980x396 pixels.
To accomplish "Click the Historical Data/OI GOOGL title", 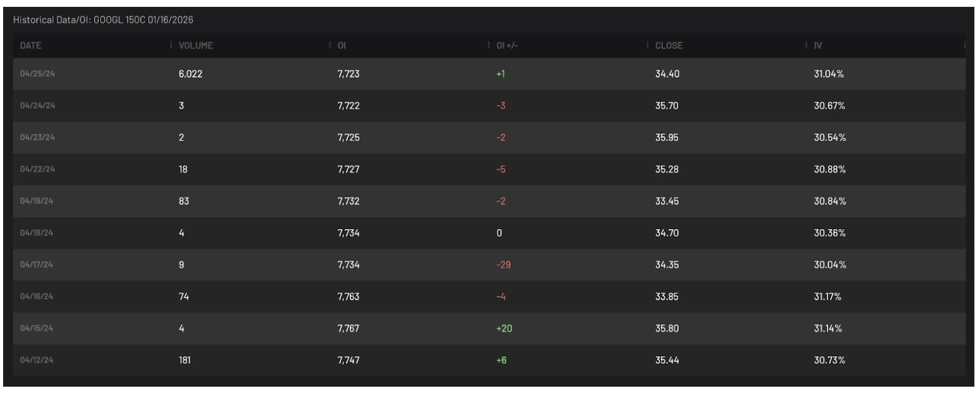I will pos(103,20).
